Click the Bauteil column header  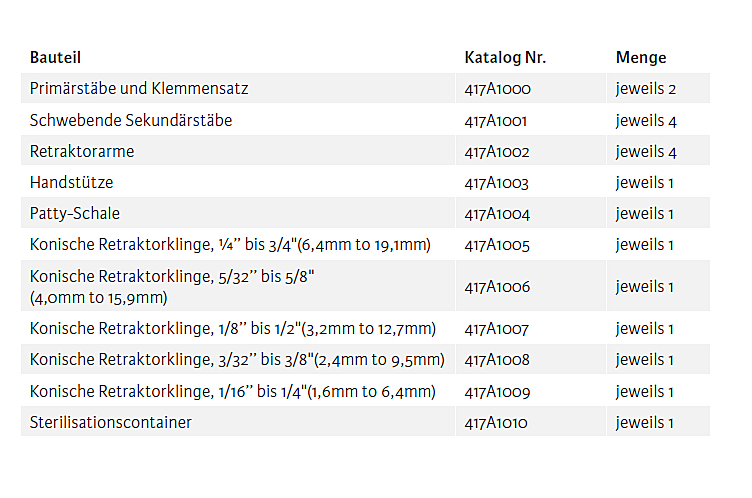click(55, 58)
